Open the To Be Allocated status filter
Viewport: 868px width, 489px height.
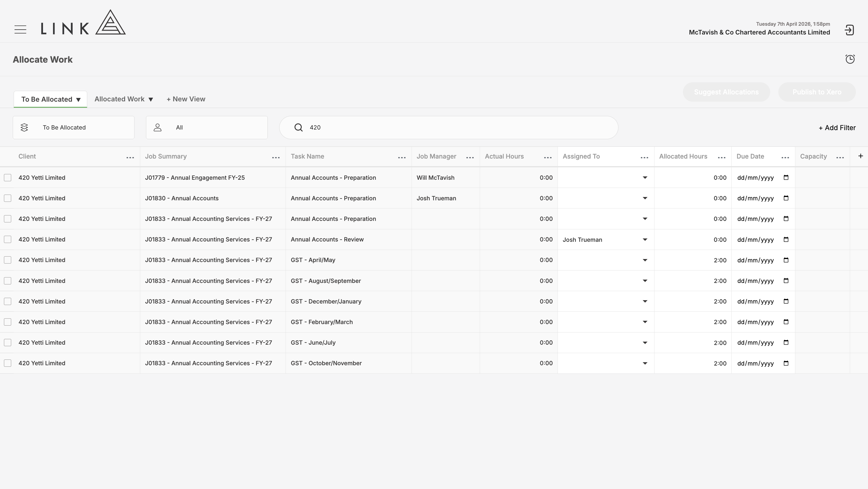click(74, 128)
